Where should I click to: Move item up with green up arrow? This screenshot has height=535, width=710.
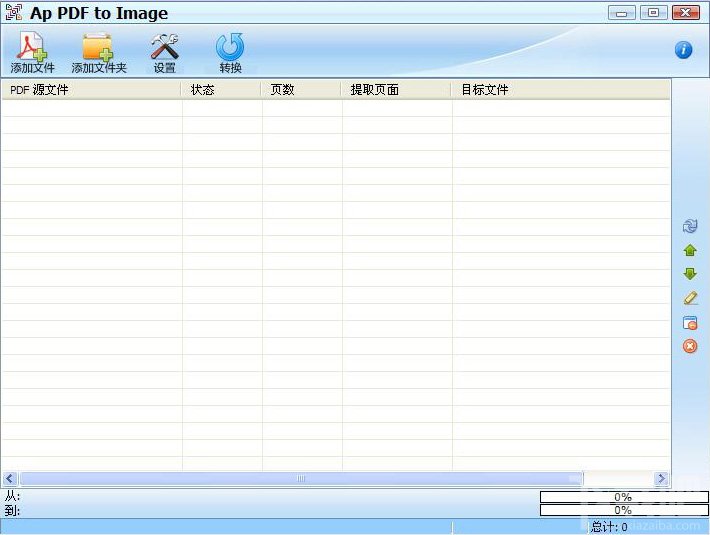click(690, 250)
